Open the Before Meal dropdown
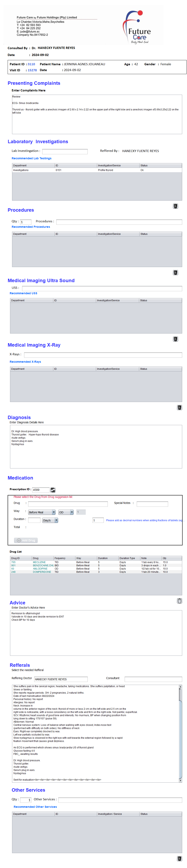This screenshot has height=868, width=187. click(42, 512)
